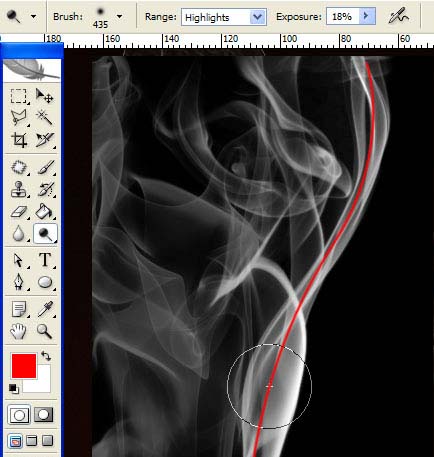Choose the Magic Wand tool
The width and height of the screenshot is (434, 457).
[44, 117]
